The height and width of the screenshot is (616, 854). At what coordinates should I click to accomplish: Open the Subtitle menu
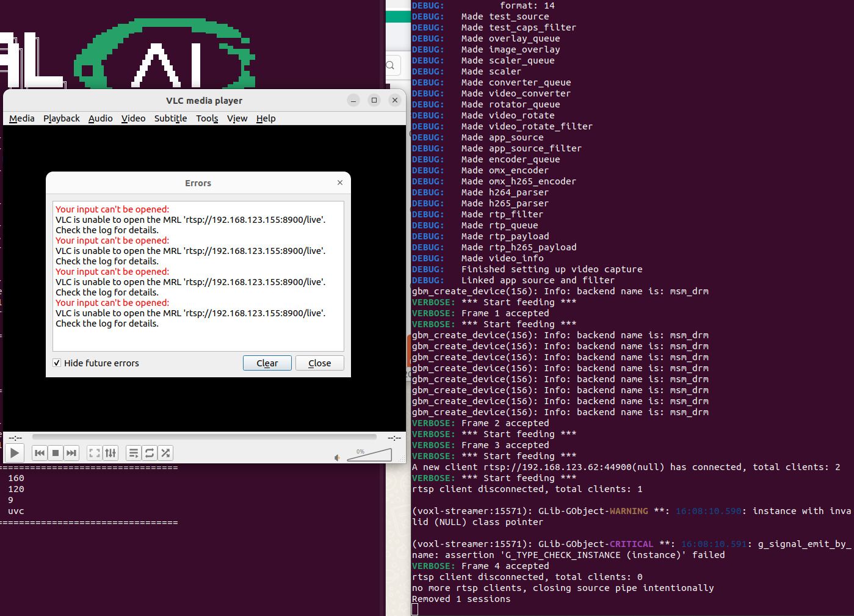(170, 118)
